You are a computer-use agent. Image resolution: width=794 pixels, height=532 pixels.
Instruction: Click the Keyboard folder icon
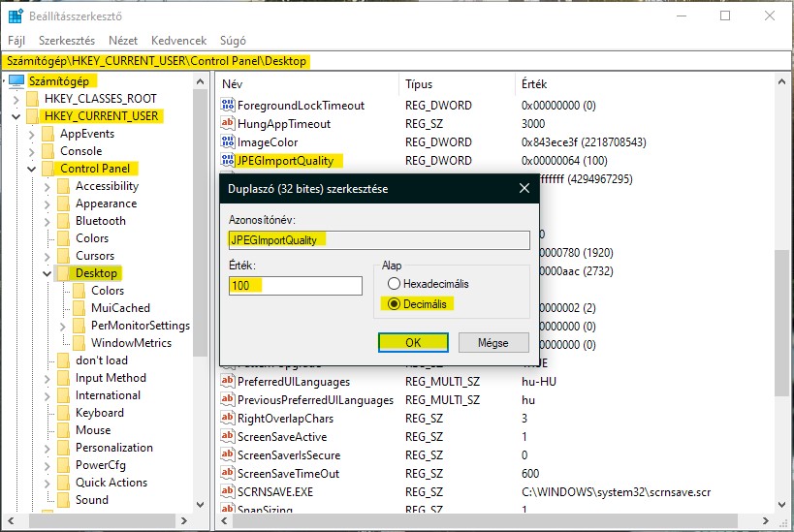click(x=63, y=413)
